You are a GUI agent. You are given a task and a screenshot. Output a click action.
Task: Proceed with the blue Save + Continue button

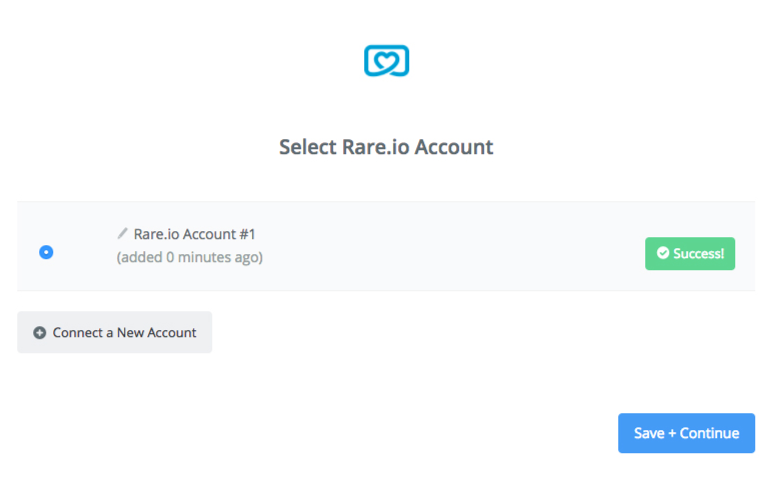[x=687, y=433]
